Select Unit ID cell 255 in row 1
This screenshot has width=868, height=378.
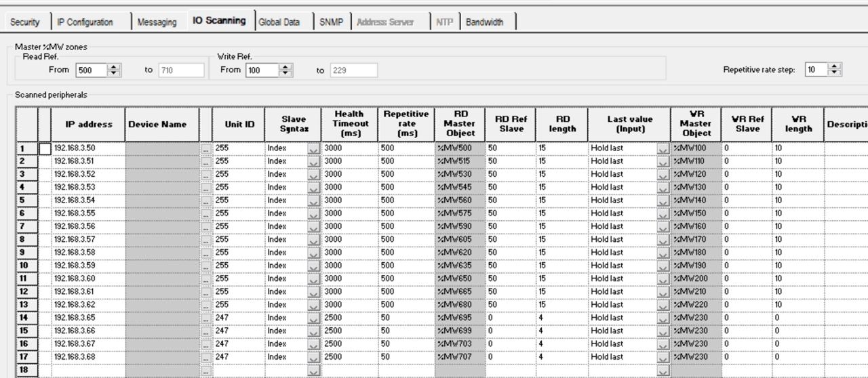pos(238,148)
